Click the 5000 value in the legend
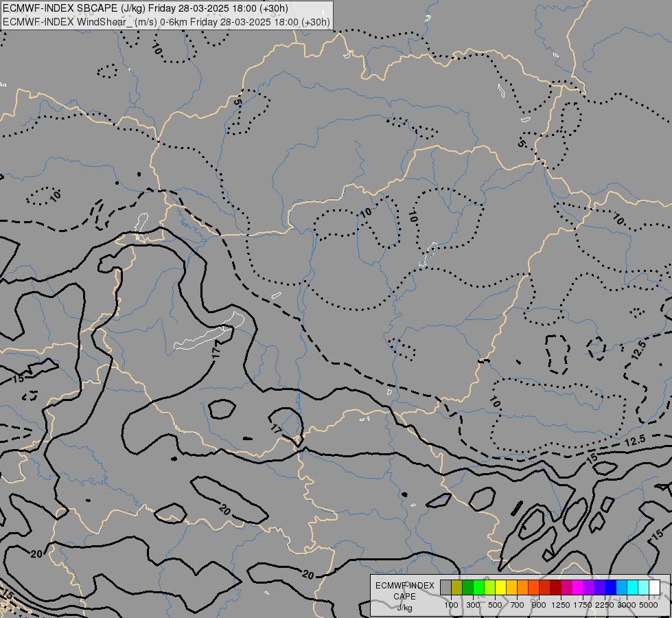 click(x=649, y=605)
